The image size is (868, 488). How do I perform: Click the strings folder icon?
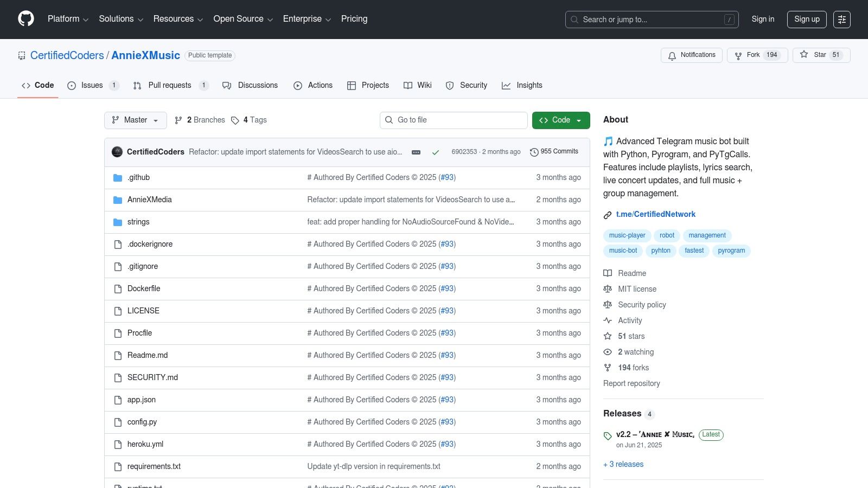(118, 222)
